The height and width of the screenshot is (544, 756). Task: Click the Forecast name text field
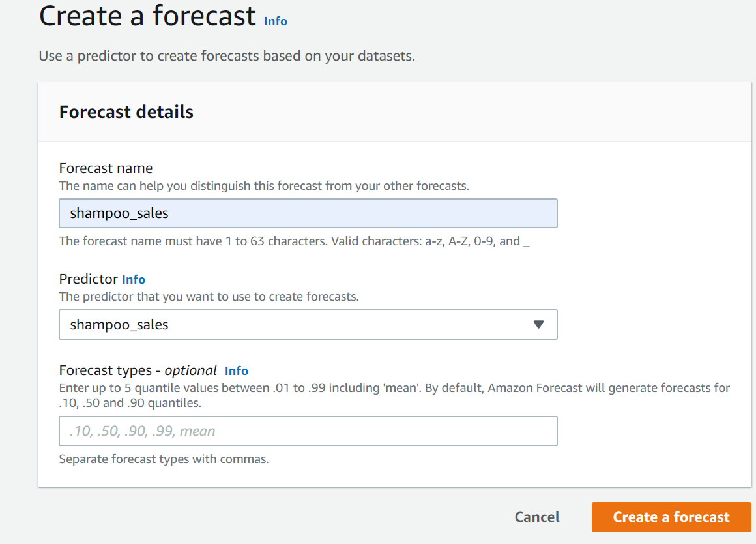308,213
